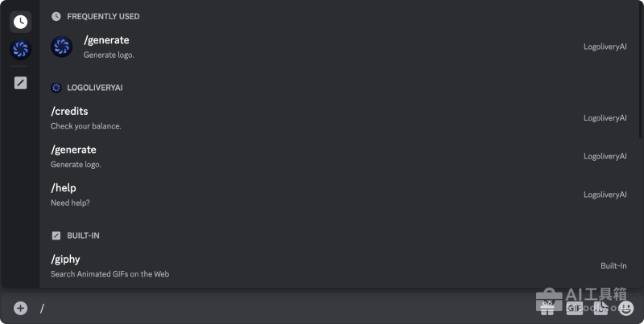The height and width of the screenshot is (324, 644).
Task: Open the emoji picker smiley icon
Action: (x=626, y=308)
